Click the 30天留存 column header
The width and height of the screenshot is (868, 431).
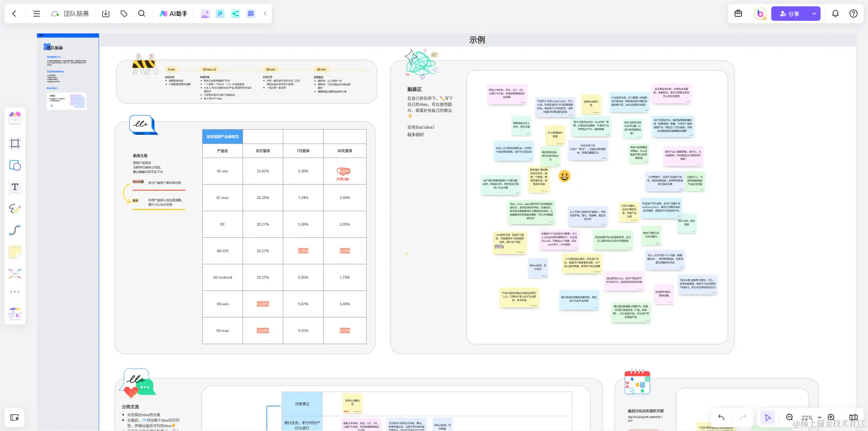coord(345,151)
